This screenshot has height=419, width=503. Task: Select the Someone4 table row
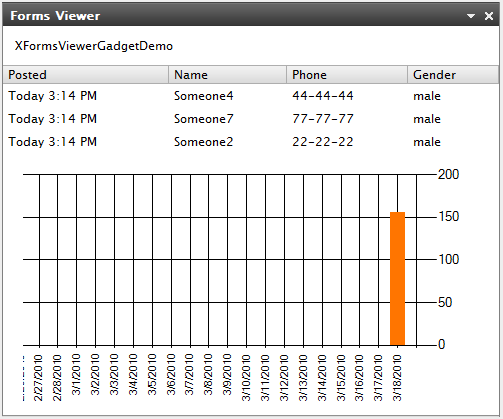pos(251,96)
